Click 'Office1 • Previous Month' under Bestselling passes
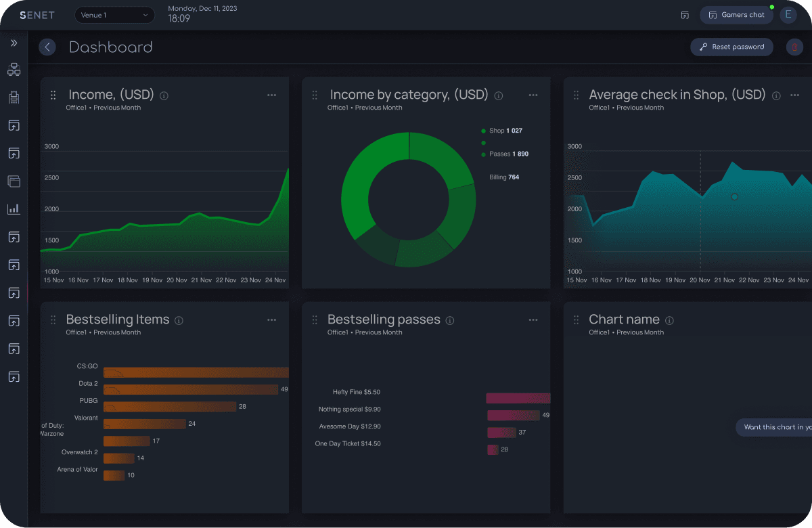 [x=365, y=332]
